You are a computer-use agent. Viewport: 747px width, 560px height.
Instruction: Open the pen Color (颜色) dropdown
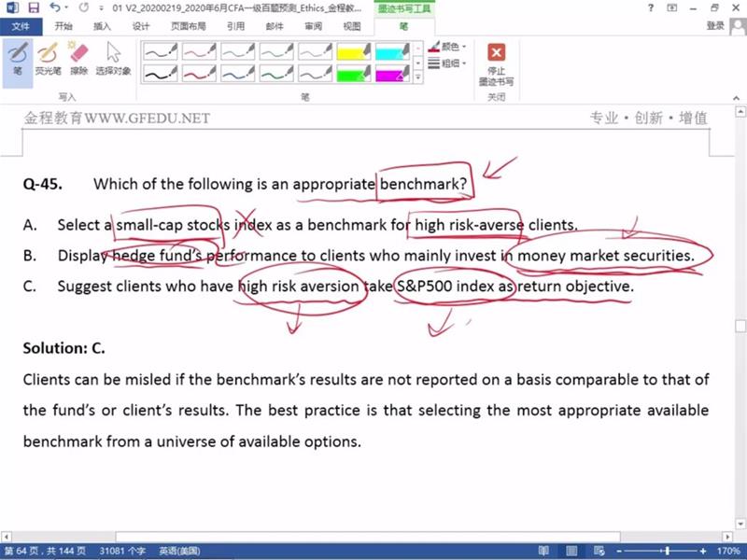(x=447, y=46)
